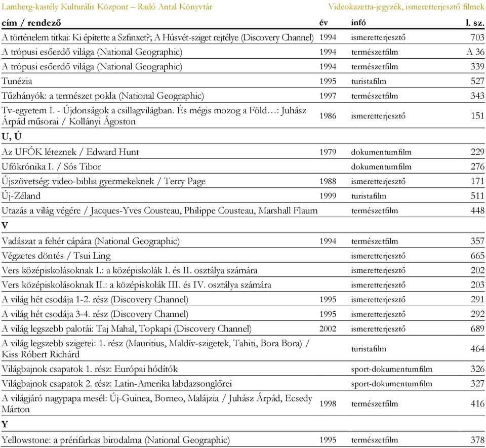Click the inventory number 448
This screenshot has width=486, height=448.
(477, 211)
